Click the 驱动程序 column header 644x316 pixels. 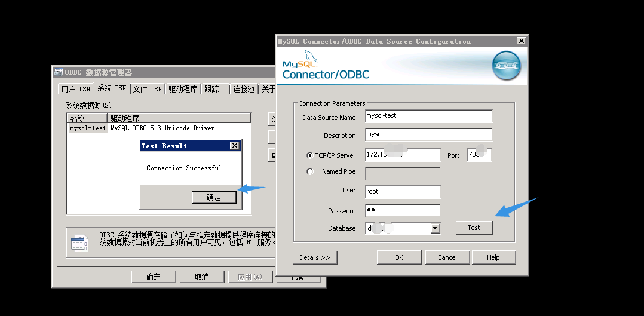pos(179,118)
